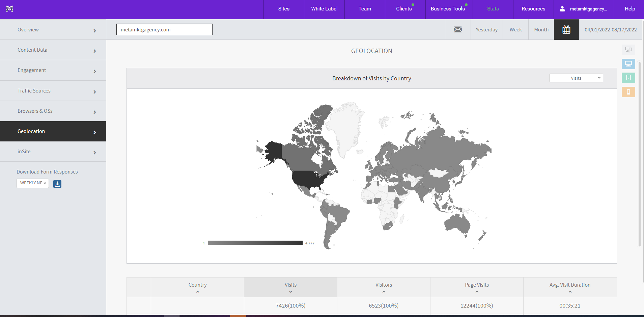Click the legend maximum value 4,777
The image size is (644, 317).
[x=310, y=243]
